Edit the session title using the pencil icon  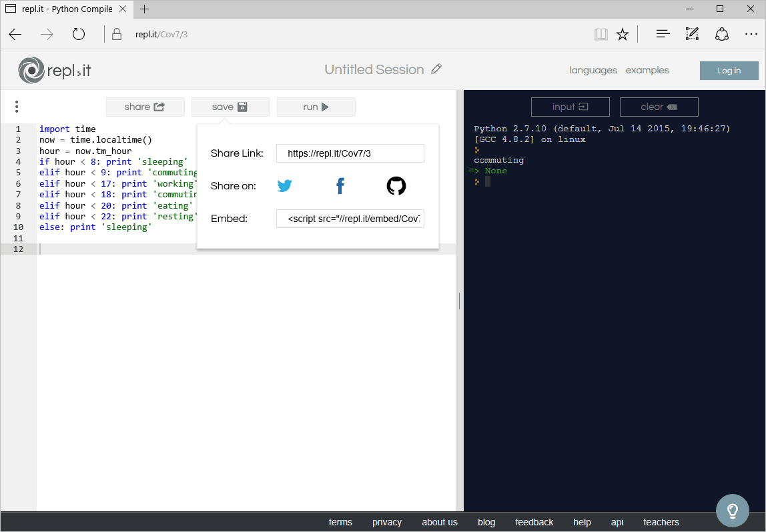tap(437, 69)
